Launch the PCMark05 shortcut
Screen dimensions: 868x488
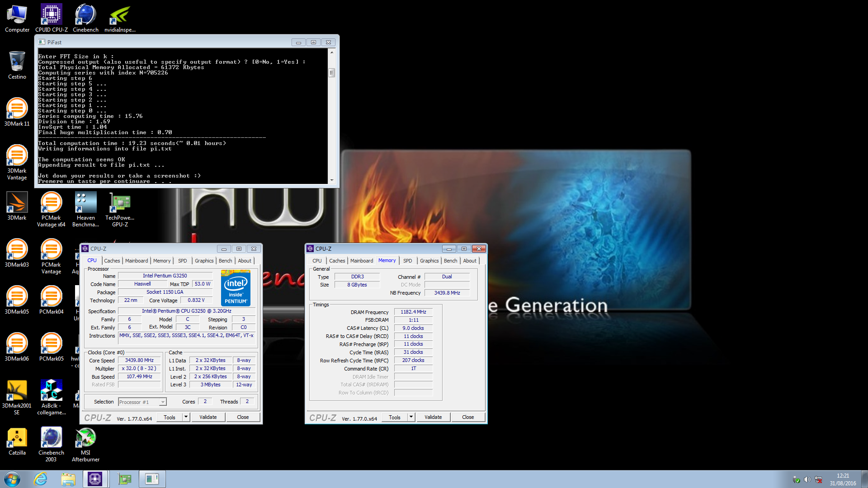pos(51,347)
